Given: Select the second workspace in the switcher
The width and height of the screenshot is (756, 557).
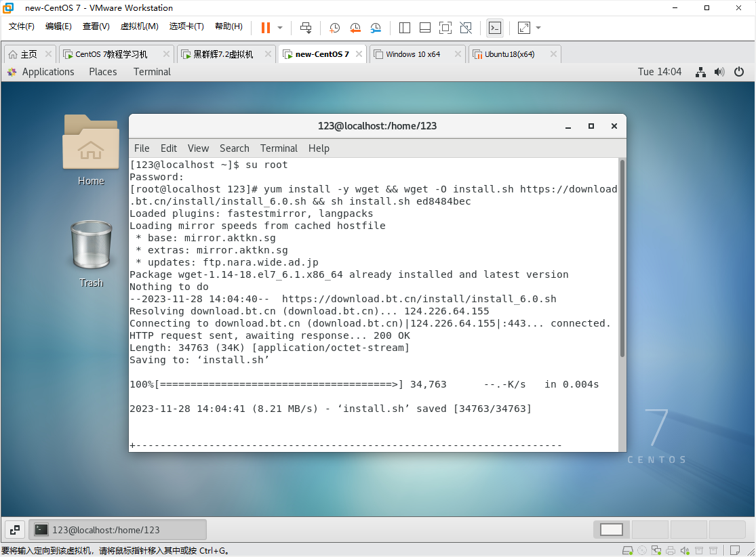Looking at the screenshot, I should [650, 529].
